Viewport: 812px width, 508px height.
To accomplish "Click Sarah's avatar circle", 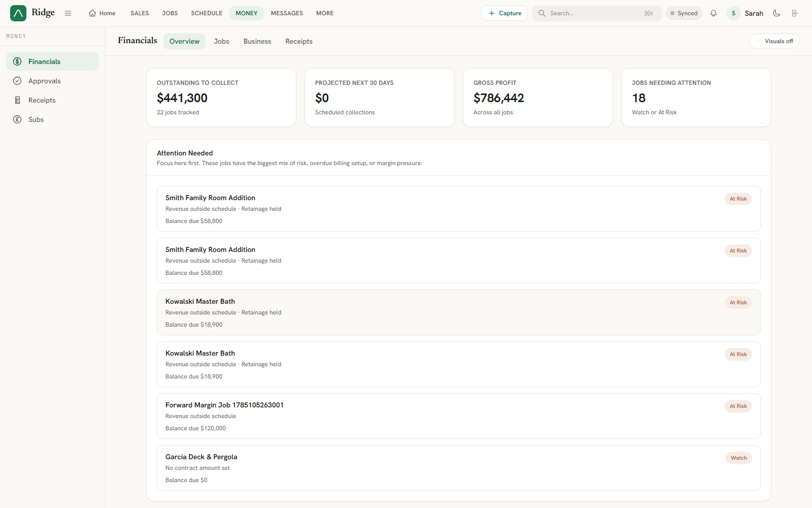I will point(733,13).
